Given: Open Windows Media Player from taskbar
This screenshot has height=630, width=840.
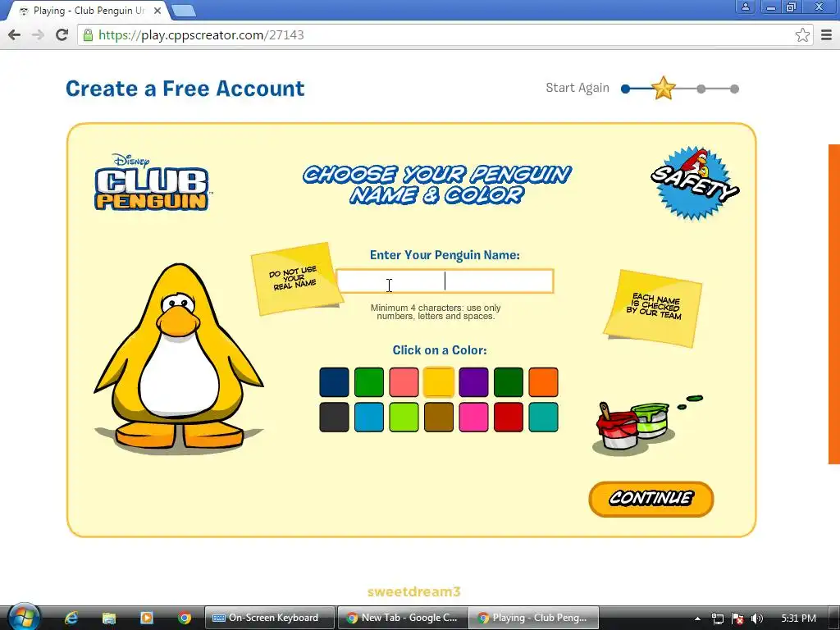Looking at the screenshot, I should 147,619.
